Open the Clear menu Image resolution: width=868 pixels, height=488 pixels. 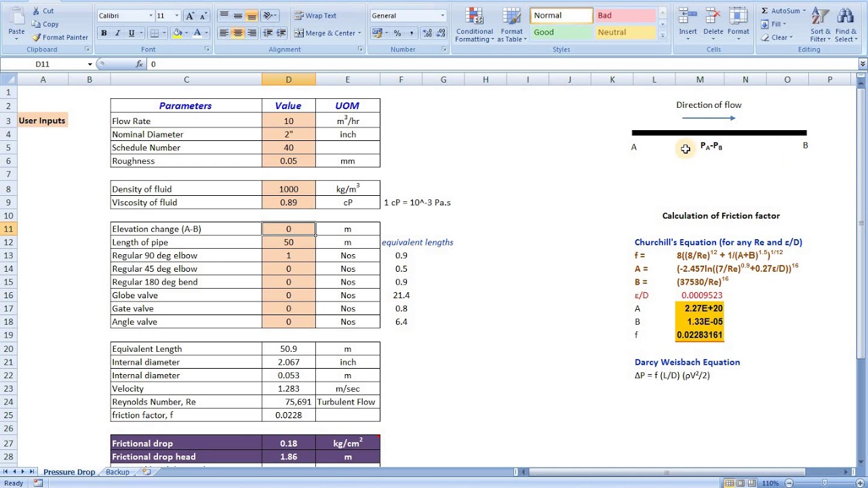(x=776, y=37)
